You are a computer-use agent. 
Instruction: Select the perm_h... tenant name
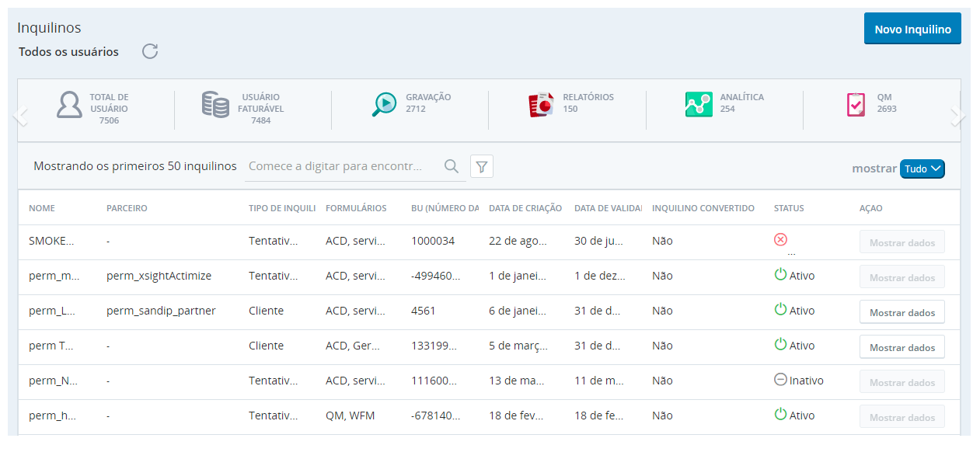tap(52, 416)
